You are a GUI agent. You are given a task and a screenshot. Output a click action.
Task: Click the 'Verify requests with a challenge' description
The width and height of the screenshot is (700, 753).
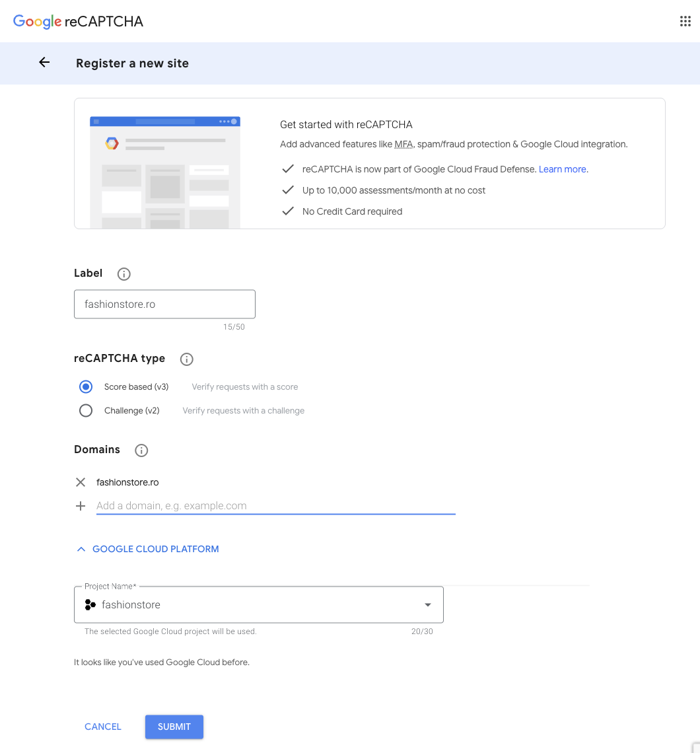point(244,411)
